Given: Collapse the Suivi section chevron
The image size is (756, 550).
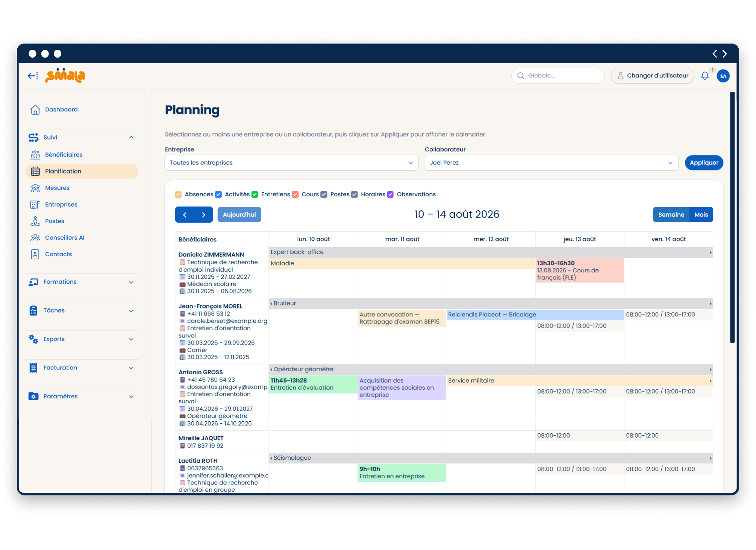Looking at the screenshot, I should pos(131,137).
